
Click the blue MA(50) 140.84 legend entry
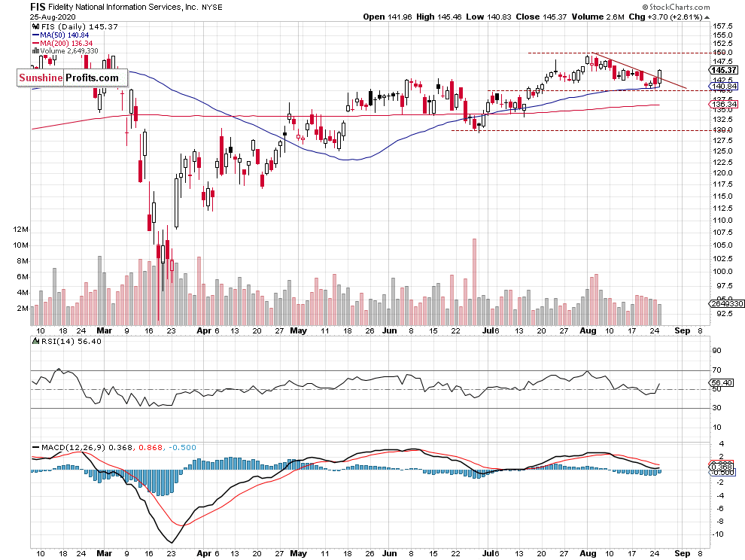point(60,35)
